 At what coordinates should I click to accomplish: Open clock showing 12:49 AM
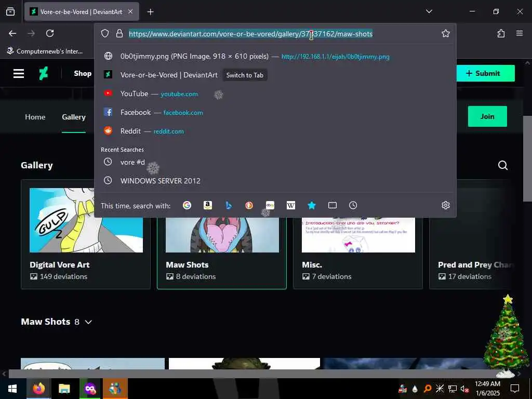coord(487,389)
